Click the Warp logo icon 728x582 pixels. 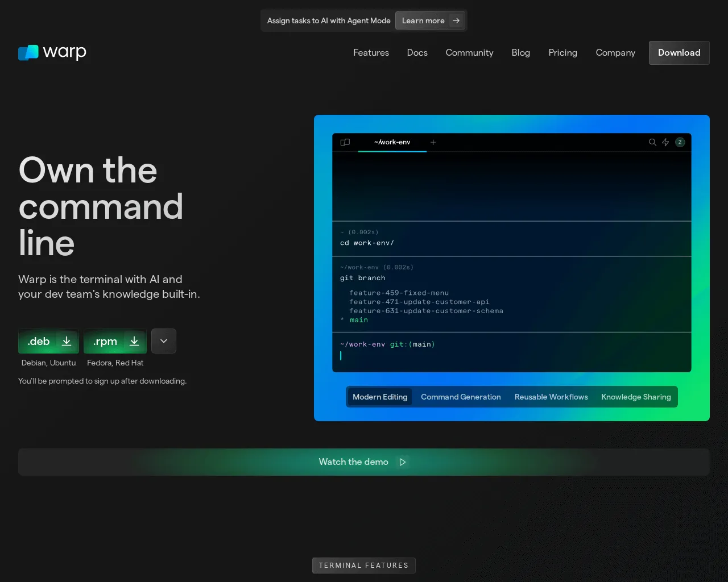tap(28, 52)
